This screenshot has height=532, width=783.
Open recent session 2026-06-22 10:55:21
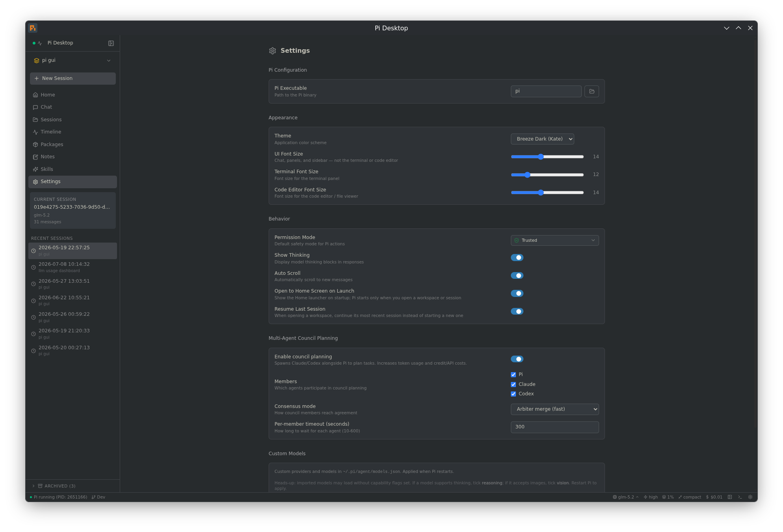click(72, 301)
